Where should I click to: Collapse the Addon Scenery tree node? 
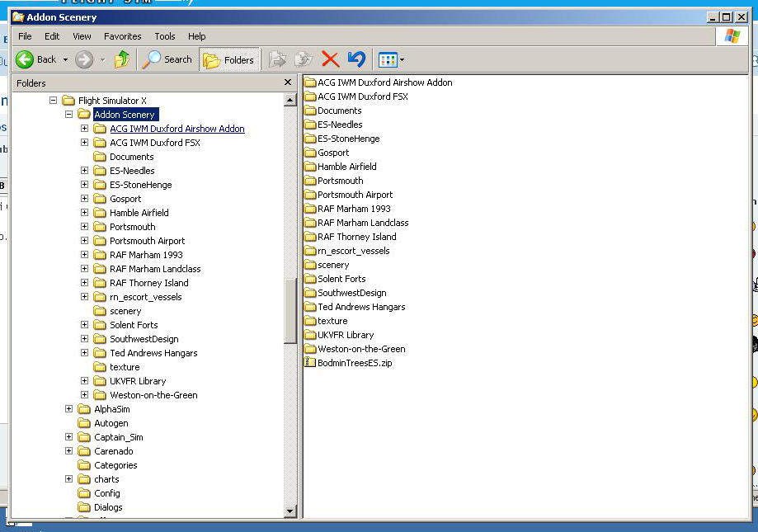(68, 115)
